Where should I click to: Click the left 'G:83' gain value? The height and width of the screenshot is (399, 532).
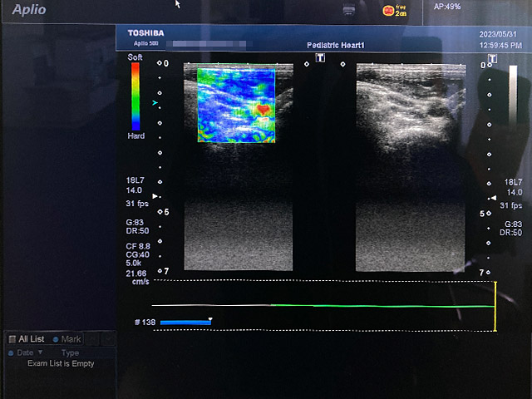coord(135,223)
